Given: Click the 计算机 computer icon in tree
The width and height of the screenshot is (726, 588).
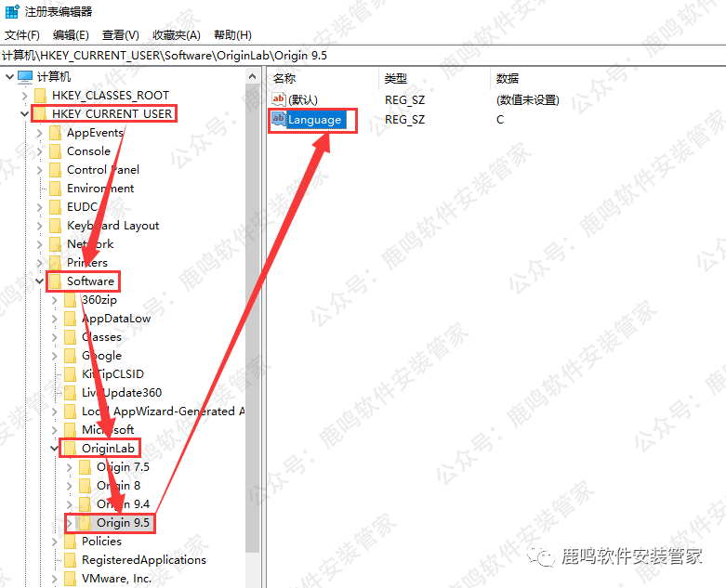Looking at the screenshot, I should [25, 77].
